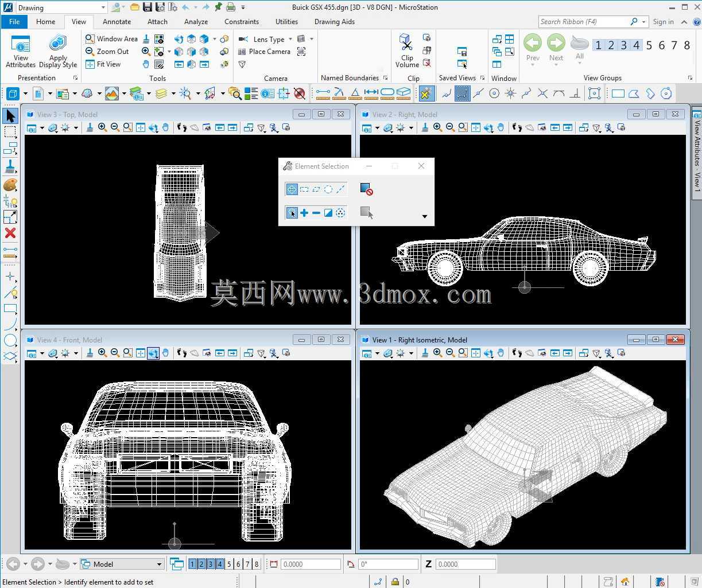This screenshot has height=588, width=702.
Task: Click the Place Camera tool
Action: coord(265,52)
